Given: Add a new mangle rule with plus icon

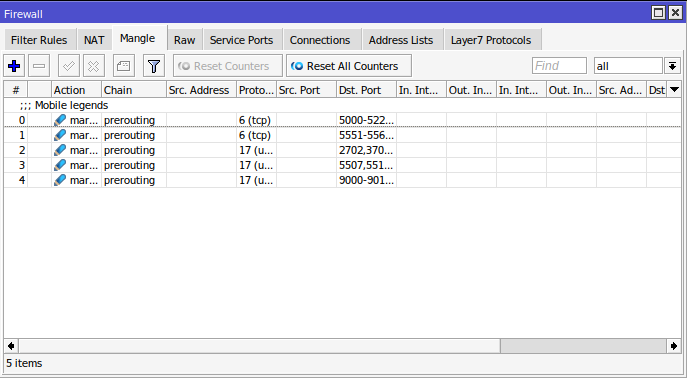Looking at the screenshot, I should (x=14, y=66).
